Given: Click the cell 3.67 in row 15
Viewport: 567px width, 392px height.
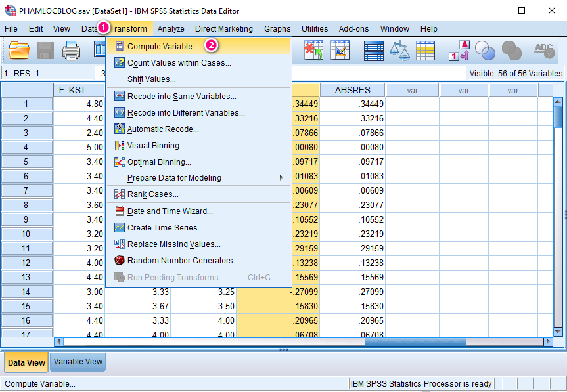Looking at the screenshot, I should [x=138, y=307].
